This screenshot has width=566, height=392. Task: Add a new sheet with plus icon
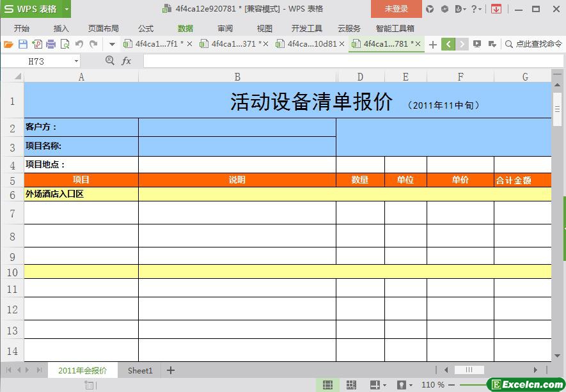tap(171, 370)
